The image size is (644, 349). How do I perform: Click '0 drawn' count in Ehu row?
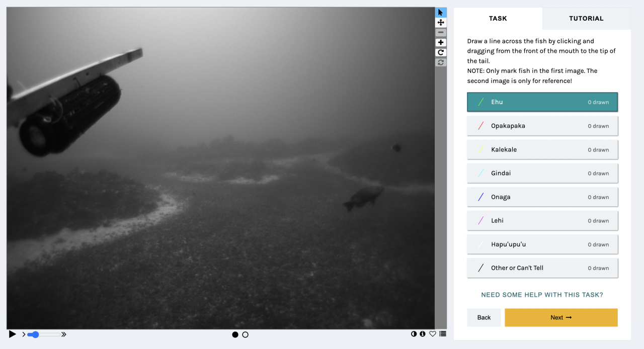[598, 102]
